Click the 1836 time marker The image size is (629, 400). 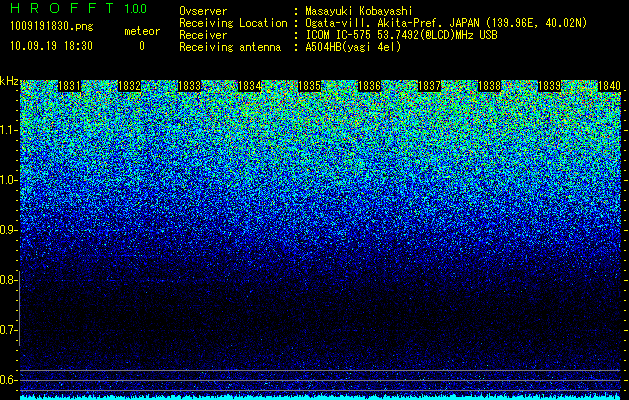[x=369, y=86]
